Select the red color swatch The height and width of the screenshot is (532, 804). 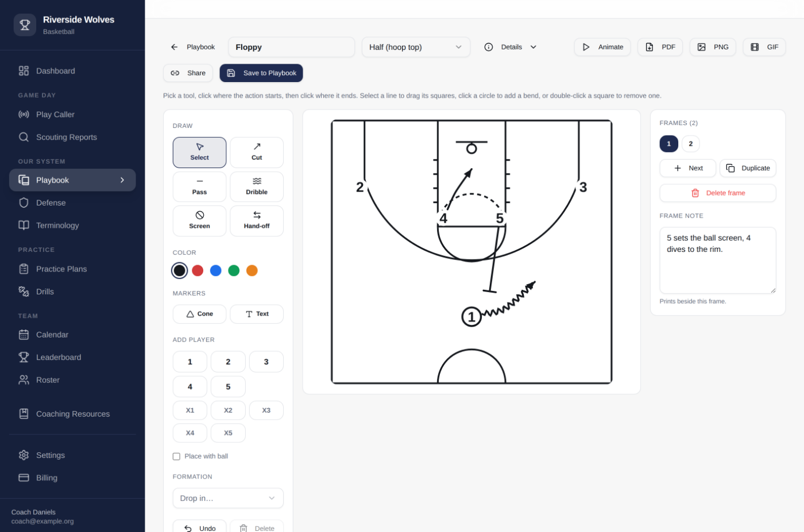(x=198, y=270)
